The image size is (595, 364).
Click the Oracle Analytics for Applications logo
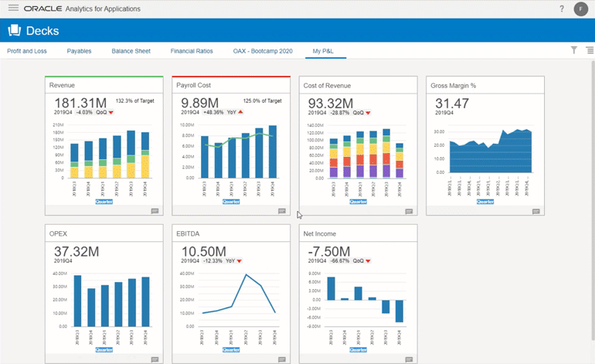pos(82,9)
